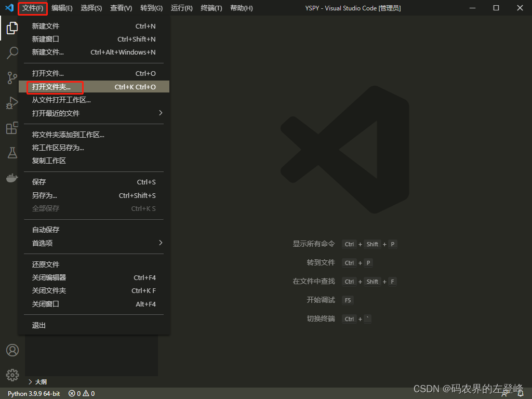Open the Testing flask icon

(12, 153)
